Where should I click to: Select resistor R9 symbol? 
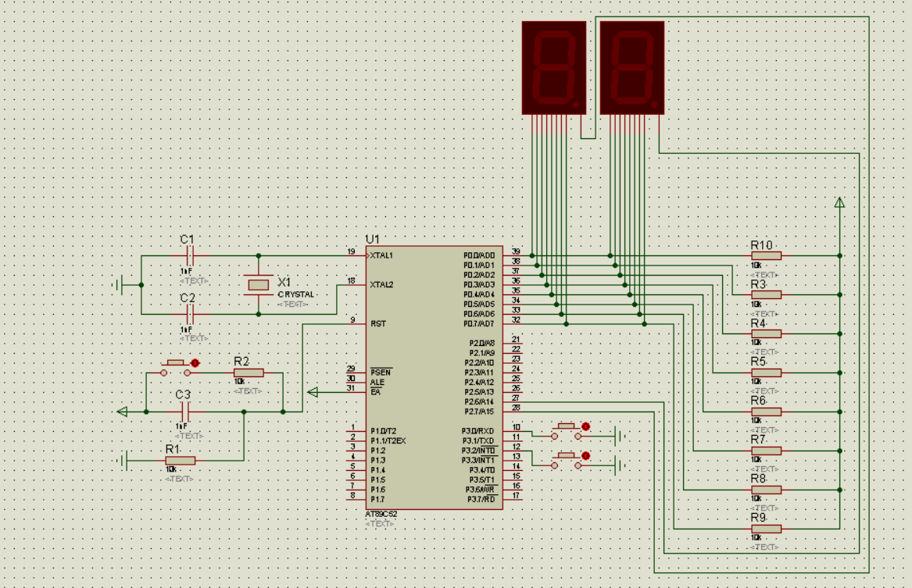[766, 529]
